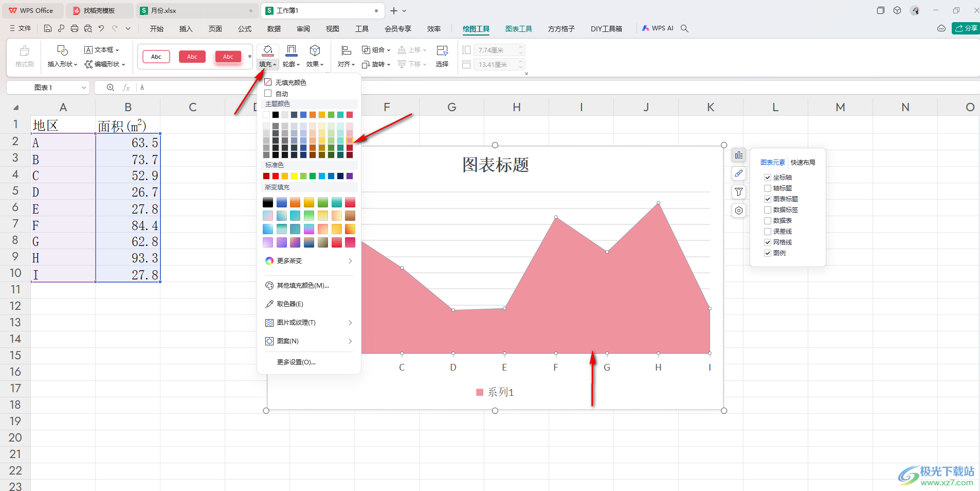This screenshot has height=491, width=980.
Task: Click the cloud sync icon near Share
Action: pos(941,29)
